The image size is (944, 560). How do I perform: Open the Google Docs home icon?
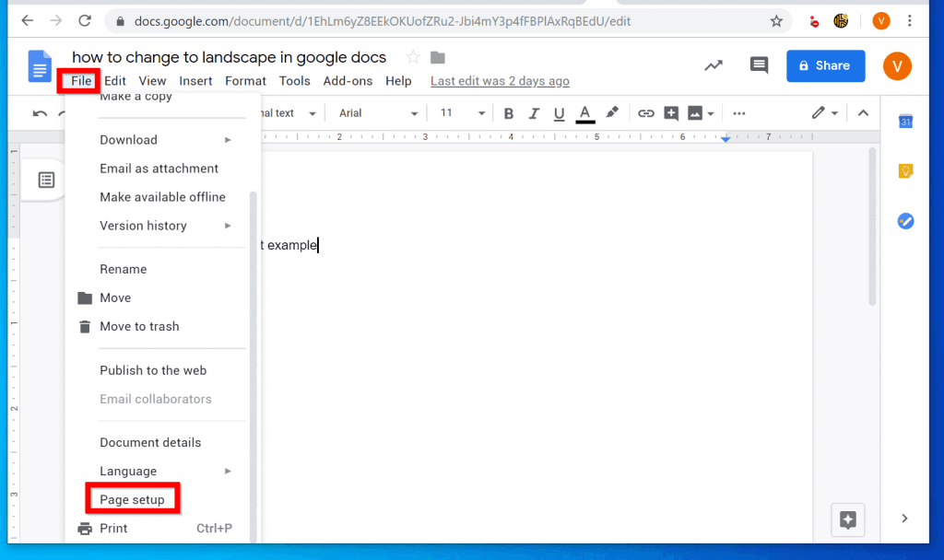[40, 66]
